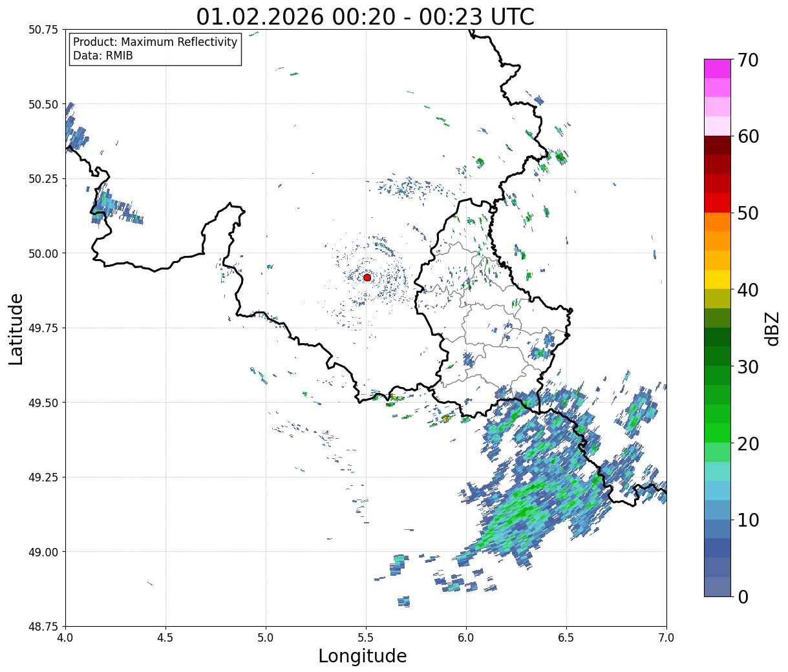Click the 49.75 latitude tick label
The height and width of the screenshot is (672, 788).
click(43, 328)
